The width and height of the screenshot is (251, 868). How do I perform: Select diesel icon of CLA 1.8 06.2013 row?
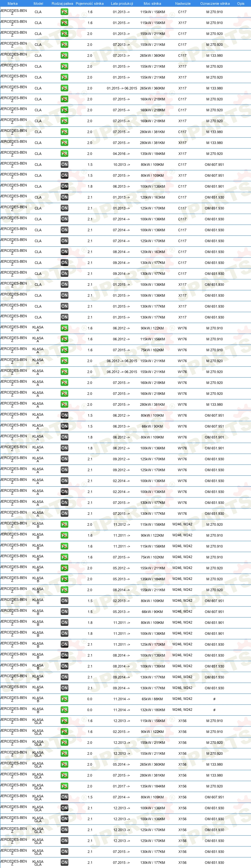(65, 186)
